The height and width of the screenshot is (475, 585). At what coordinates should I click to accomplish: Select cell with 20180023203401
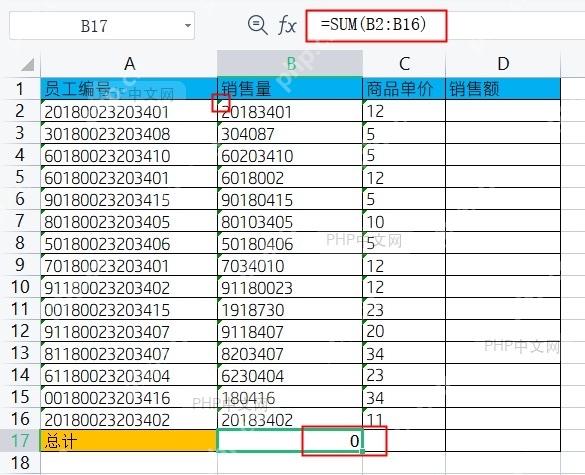[129, 110]
